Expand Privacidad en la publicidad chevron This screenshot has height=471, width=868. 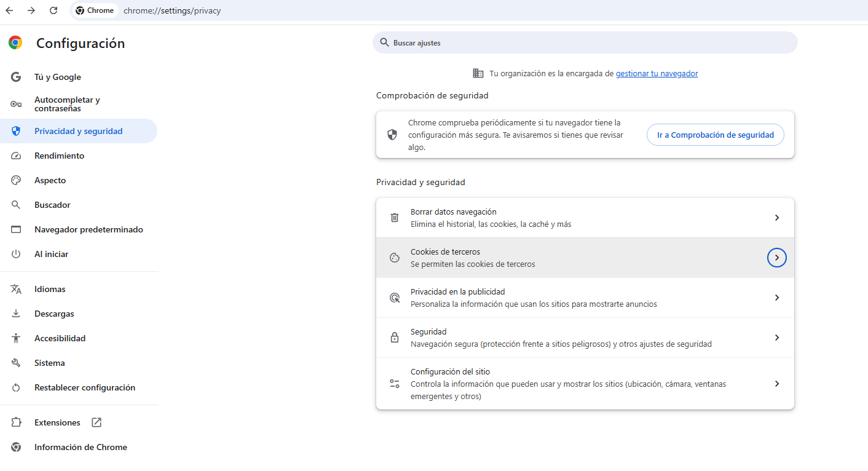point(777,298)
